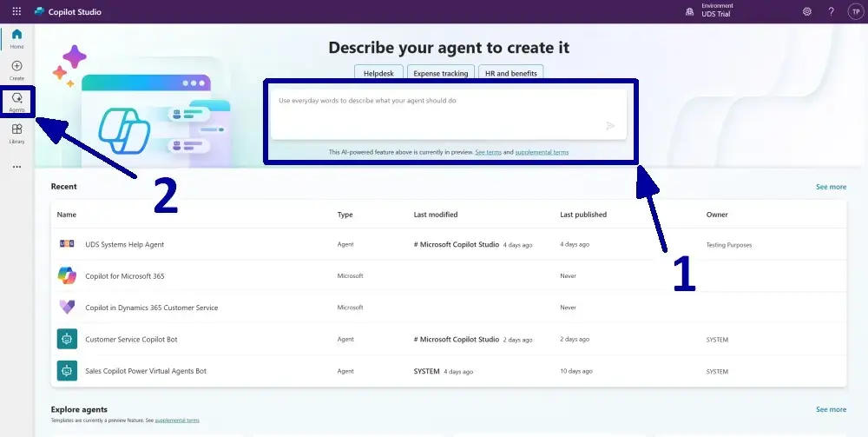Select the HR and benefits suggestion chip
This screenshot has width=868, height=437.
[x=511, y=73]
